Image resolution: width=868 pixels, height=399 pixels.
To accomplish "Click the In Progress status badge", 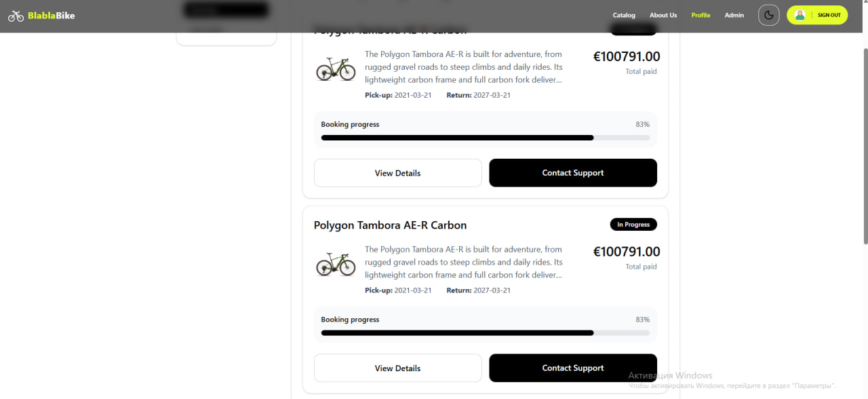I will pyautogui.click(x=633, y=224).
